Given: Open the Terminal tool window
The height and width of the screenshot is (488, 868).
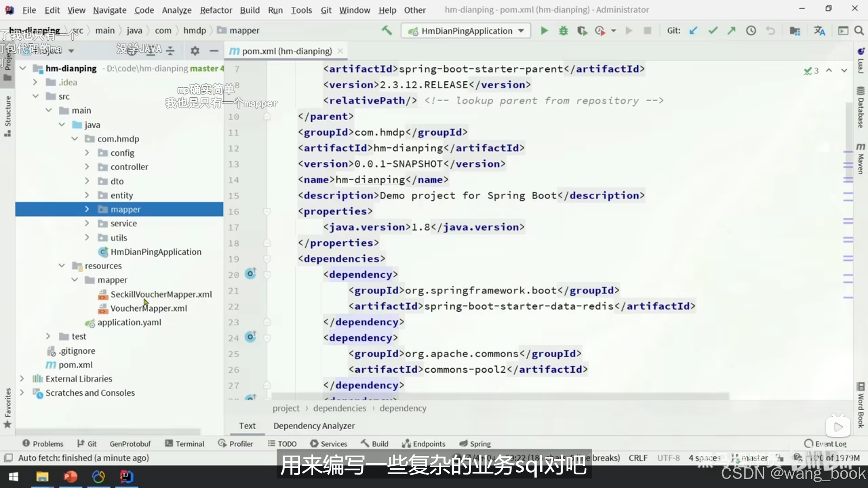Looking at the screenshot, I should pyautogui.click(x=184, y=444).
